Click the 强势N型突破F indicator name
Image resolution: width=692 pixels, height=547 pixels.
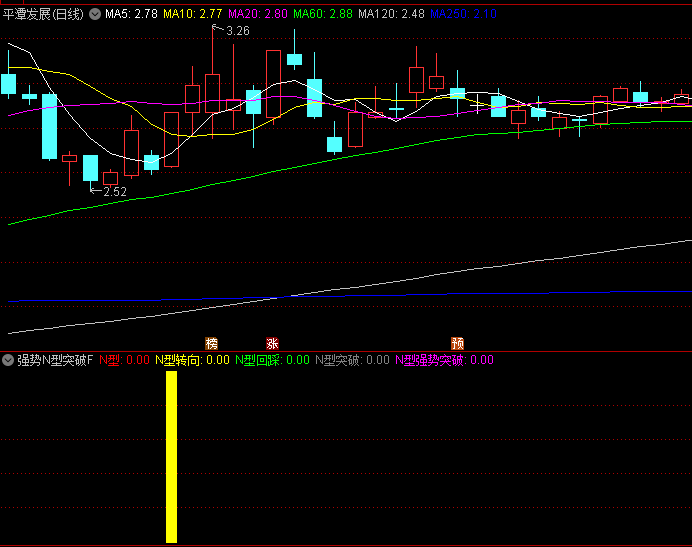(55, 360)
